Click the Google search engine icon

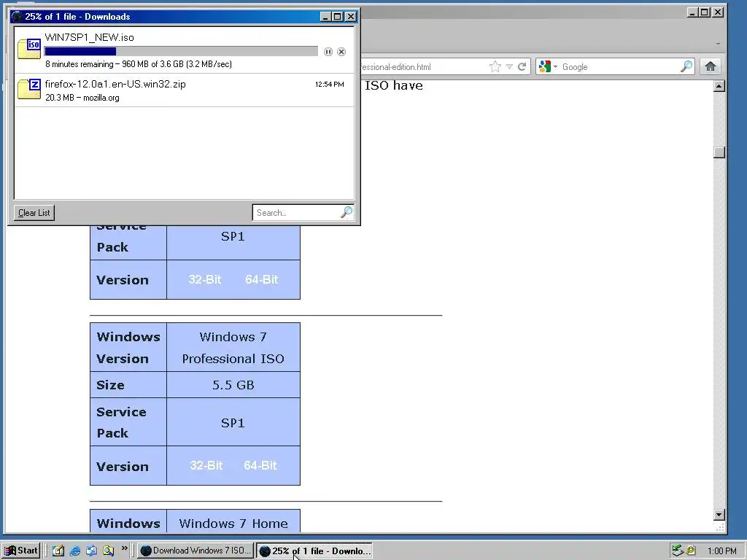coord(545,66)
